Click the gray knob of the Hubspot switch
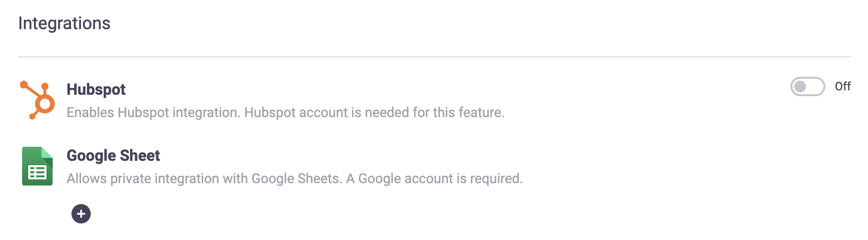Screen dimensions: 868x240 (x=801, y=86)
